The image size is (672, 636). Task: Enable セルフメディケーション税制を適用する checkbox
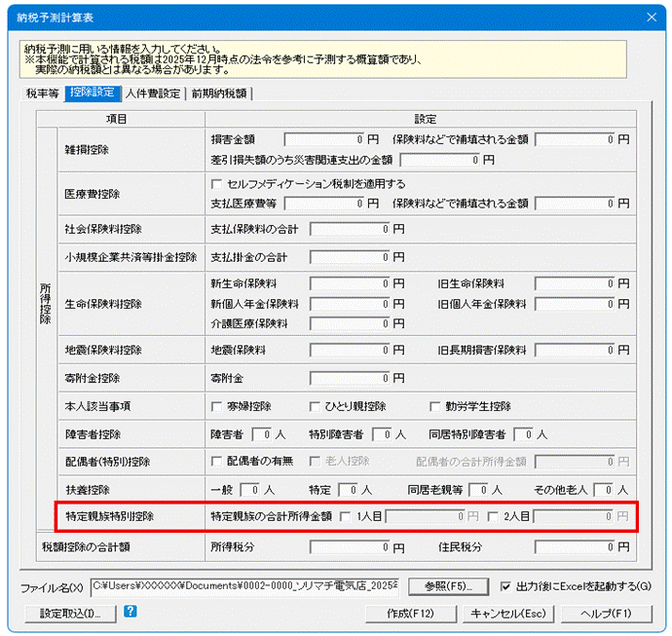217,184
